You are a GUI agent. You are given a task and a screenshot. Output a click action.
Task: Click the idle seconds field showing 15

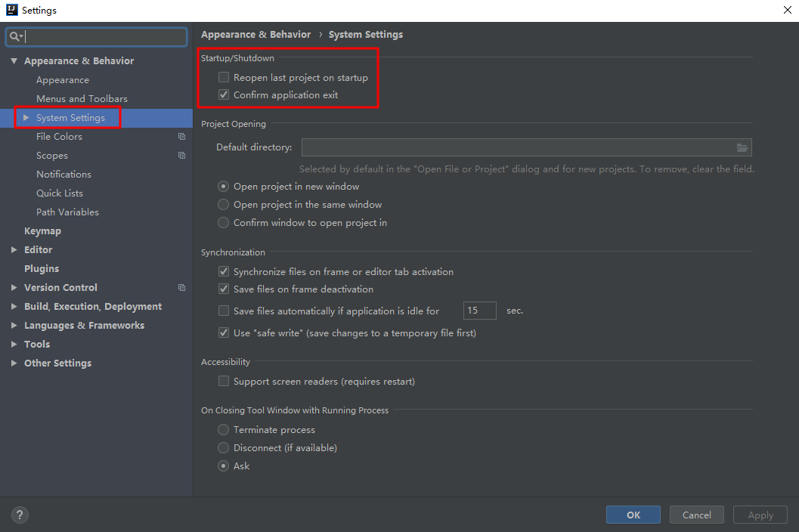(x=479, y=311)
